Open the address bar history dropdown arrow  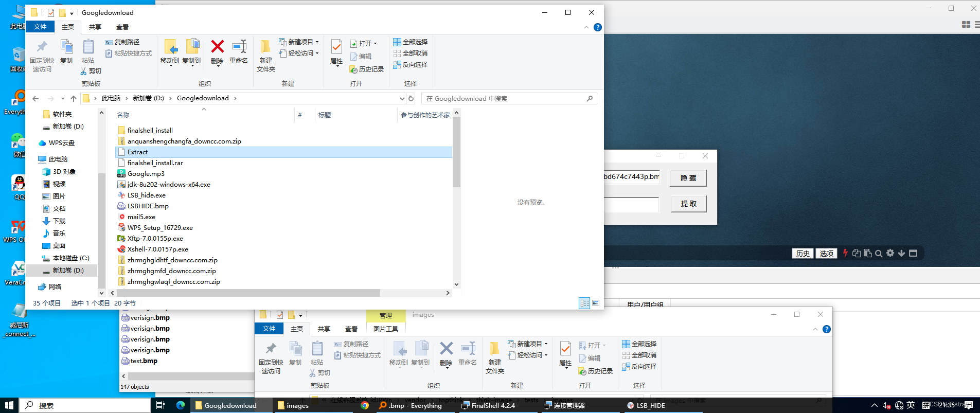click(402, 98)
